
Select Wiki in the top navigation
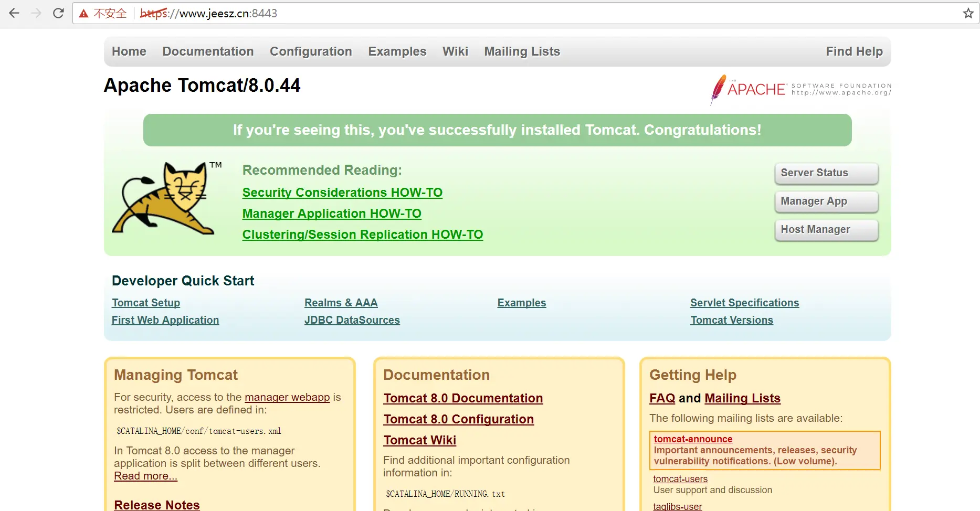pos(455,51)
